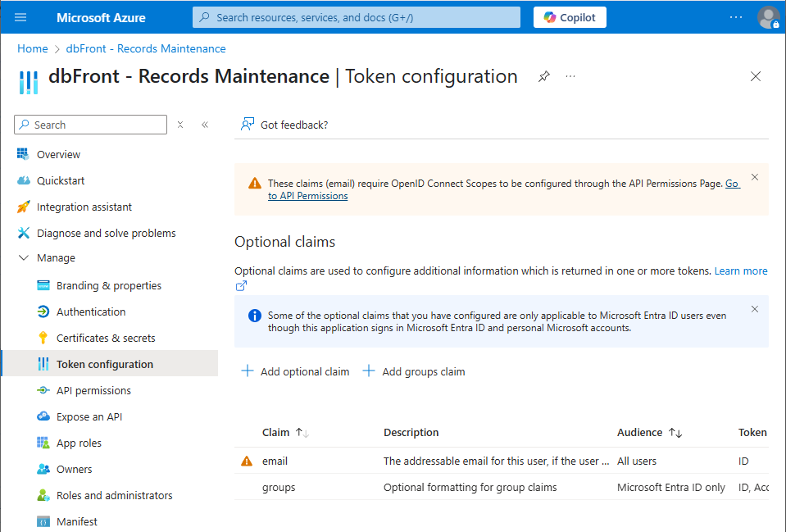Click Got feedback? button
The width and height of the screenshot is (786, 532).
tap(284, 125)
